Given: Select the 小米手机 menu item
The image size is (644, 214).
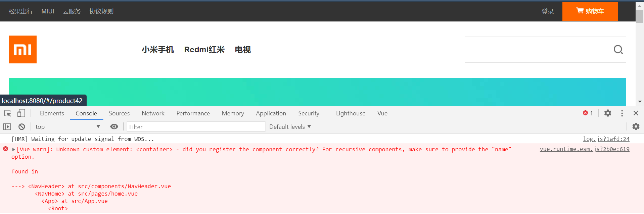Looking at the screenshot, I should [158, 50].
